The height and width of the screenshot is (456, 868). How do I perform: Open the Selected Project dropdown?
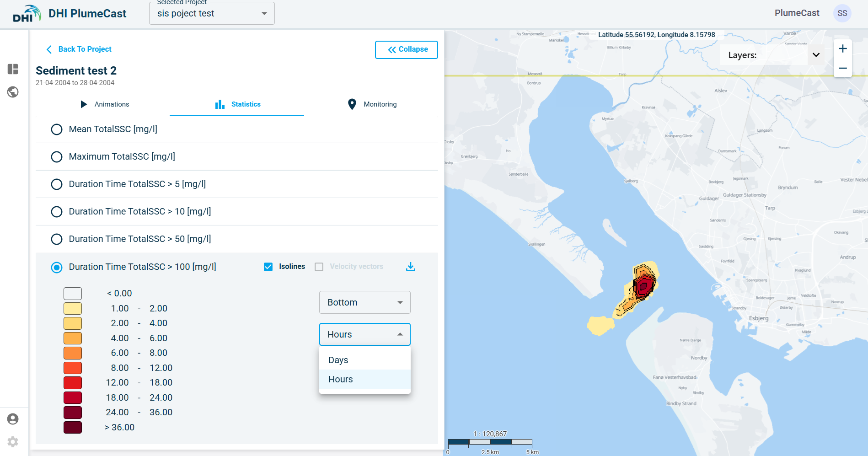[212, 13]
